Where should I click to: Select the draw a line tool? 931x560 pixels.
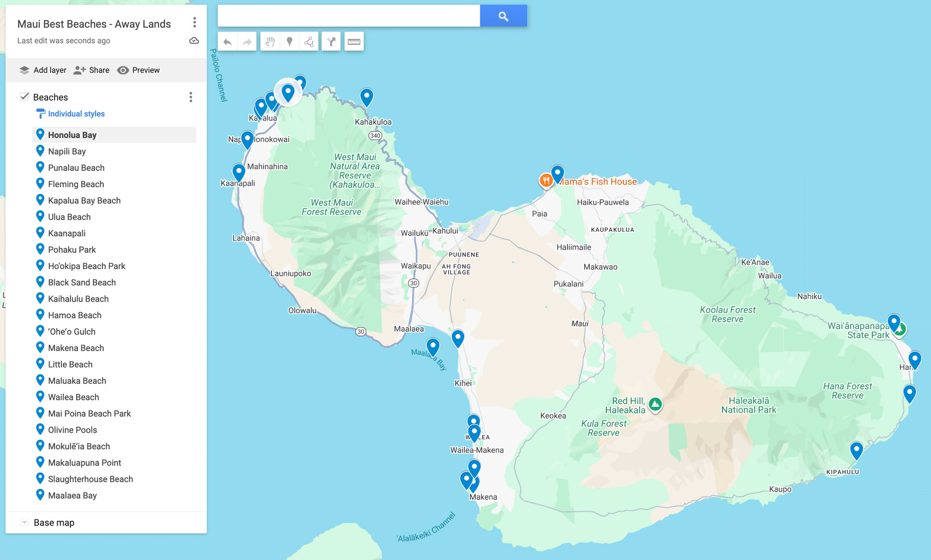(309, 42)
